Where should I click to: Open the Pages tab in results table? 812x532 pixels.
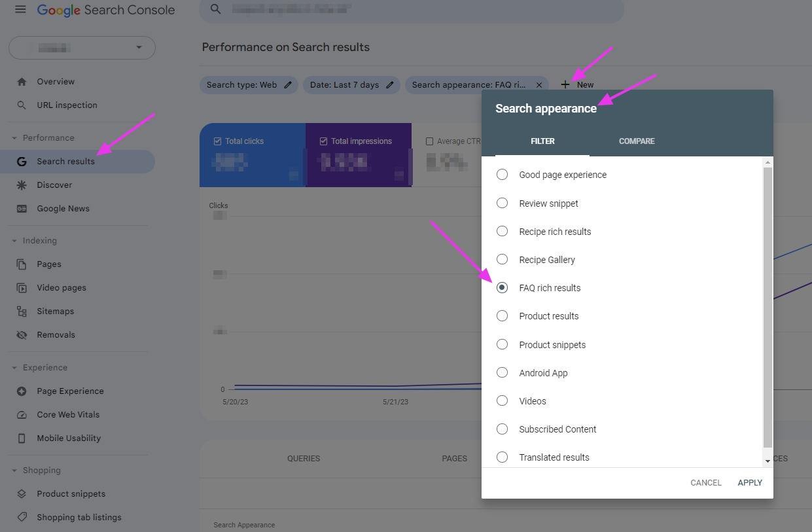[x=454, y=459]
